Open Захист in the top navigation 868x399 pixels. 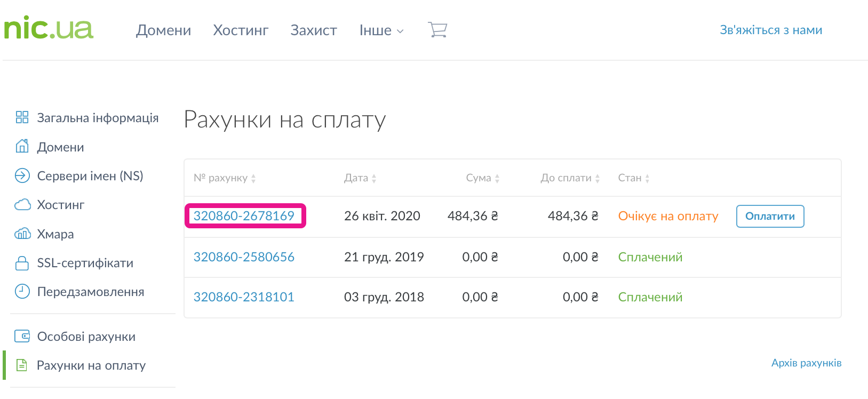pos(314,30)
